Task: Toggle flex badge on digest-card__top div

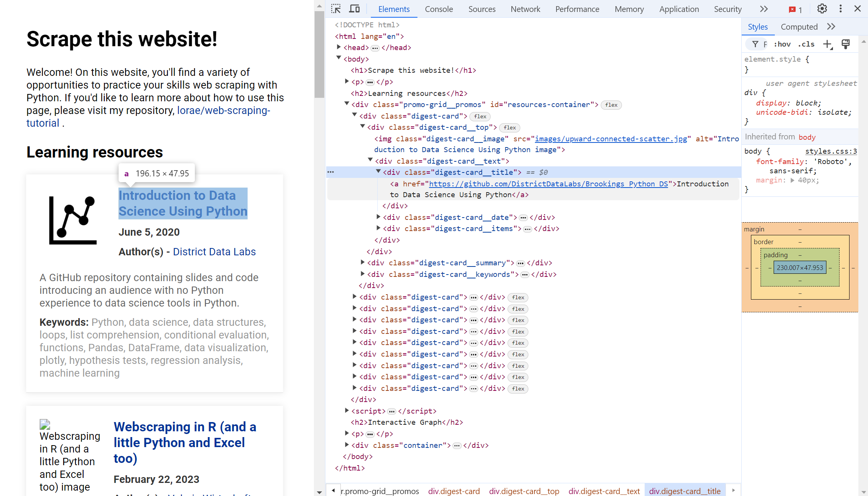Action: tap(509, 127)
